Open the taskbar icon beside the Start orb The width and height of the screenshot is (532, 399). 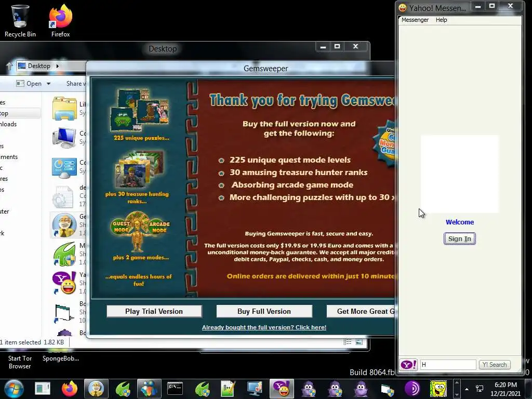click(43, 389)
